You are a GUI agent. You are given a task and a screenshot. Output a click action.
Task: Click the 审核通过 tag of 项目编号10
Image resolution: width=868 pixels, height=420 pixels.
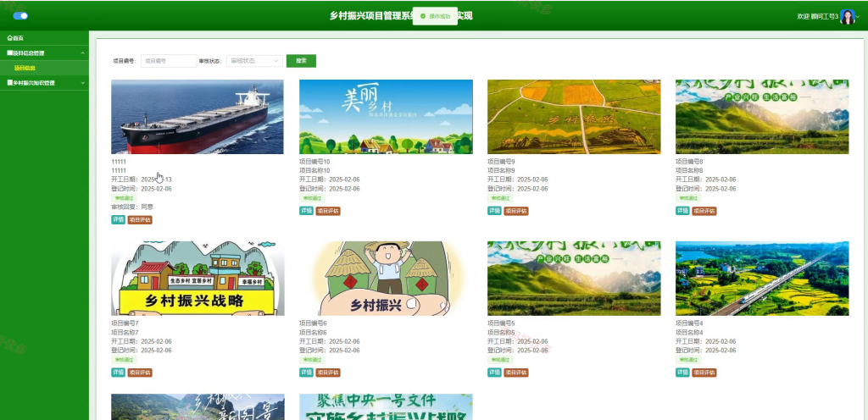312,198
